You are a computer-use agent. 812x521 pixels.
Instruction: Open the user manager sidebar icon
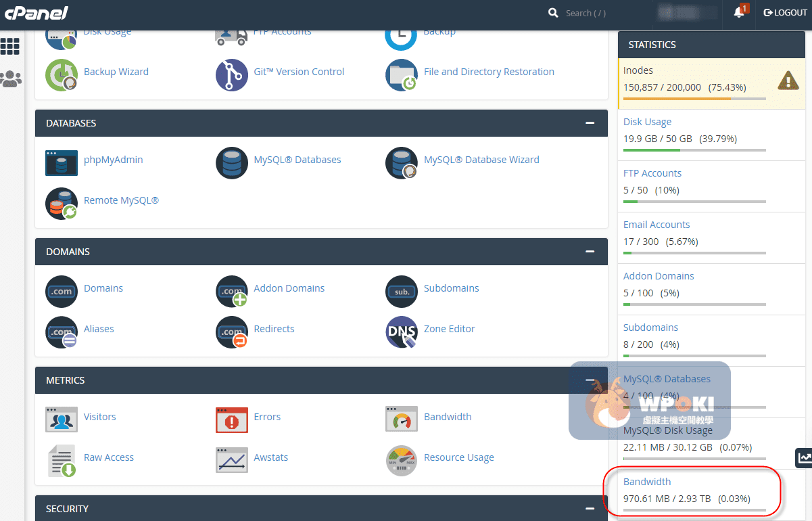10,79
